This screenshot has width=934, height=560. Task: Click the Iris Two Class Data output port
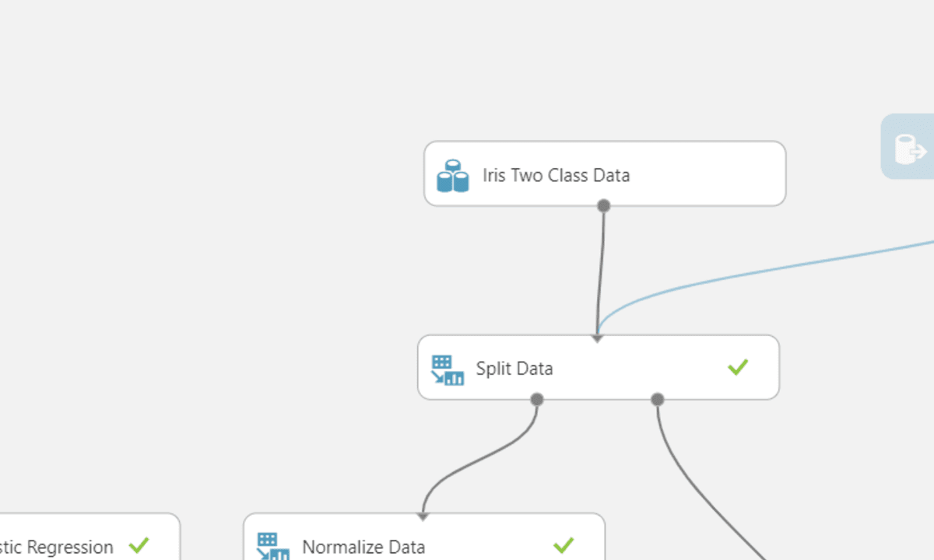pos(603,205)
